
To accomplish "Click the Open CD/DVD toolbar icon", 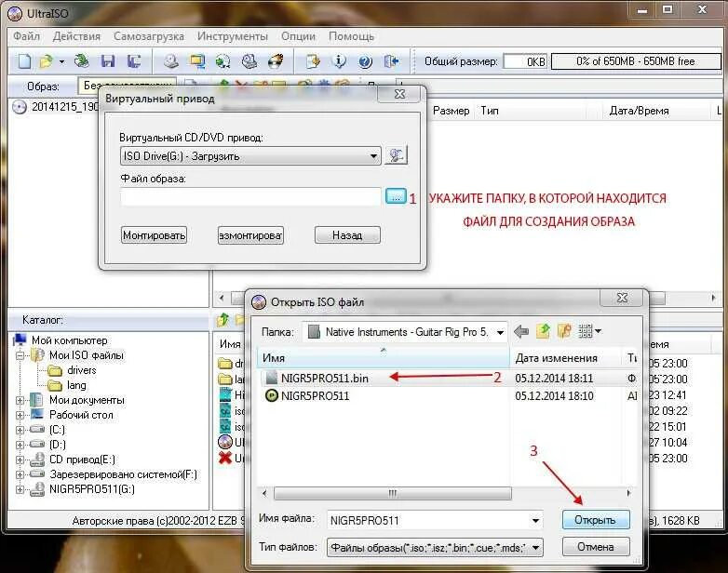I will (x=82, y=60).
